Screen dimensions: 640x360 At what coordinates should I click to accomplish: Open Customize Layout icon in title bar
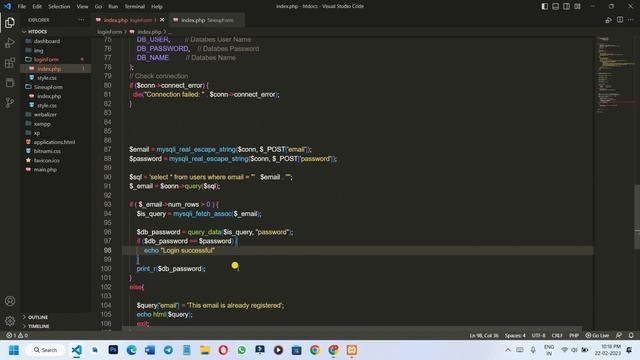coord(577,6)
